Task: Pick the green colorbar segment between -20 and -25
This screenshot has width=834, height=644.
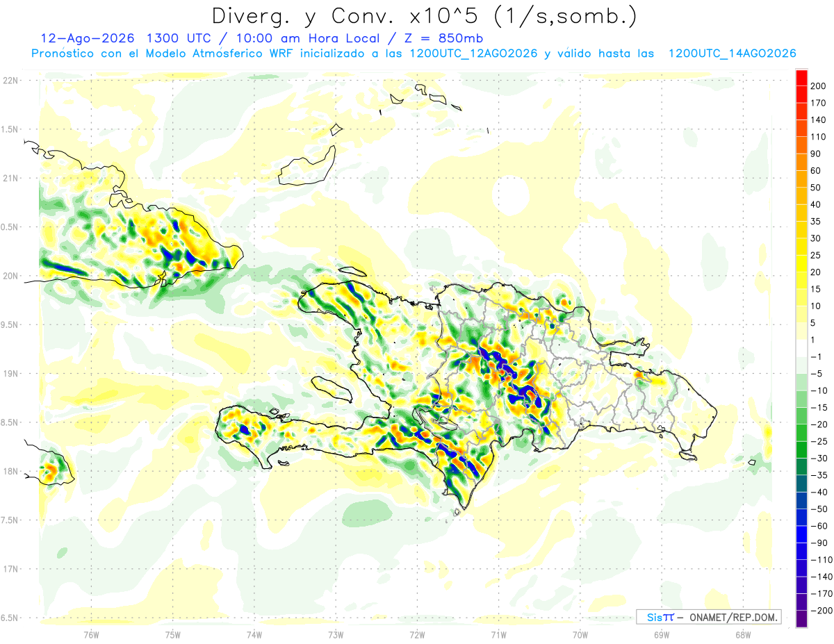Action: point(801,433)
